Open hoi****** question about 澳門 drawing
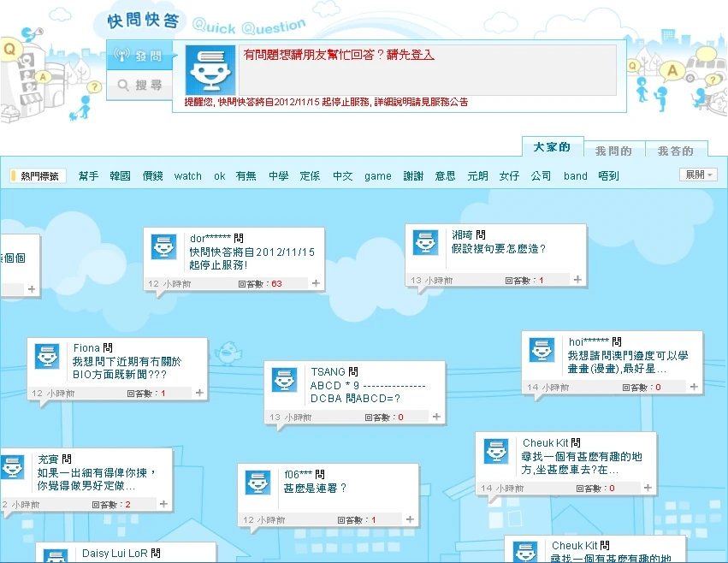728x563 pixels. pos(628,362)
